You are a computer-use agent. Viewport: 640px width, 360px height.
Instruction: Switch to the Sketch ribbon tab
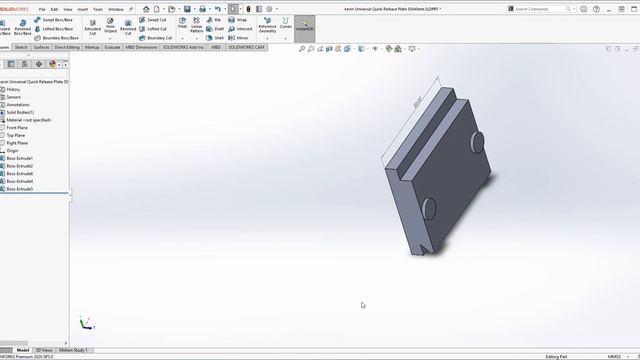(21, 47)
